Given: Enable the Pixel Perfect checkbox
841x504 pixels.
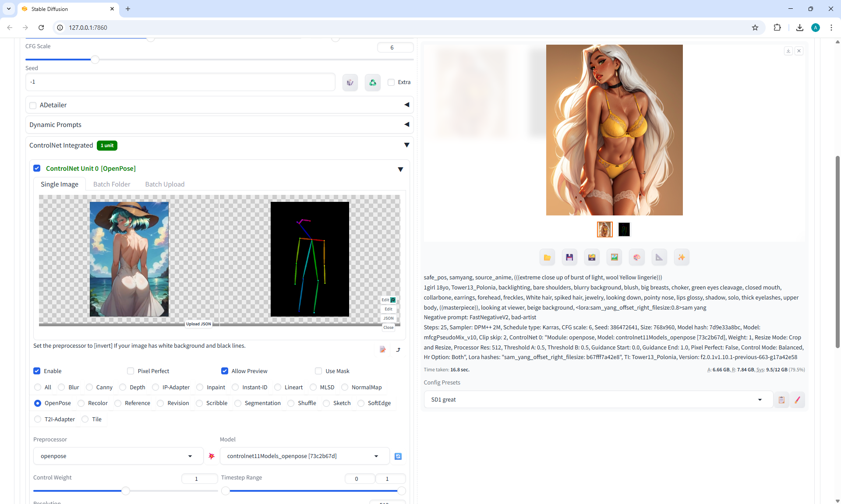Looking at the screenshot, I should [x=131, y=371].
